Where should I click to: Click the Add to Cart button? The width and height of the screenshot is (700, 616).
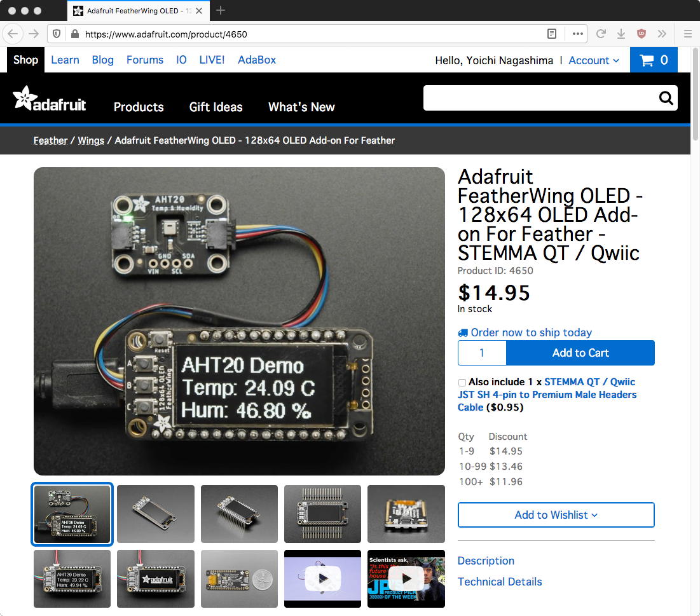580,353
